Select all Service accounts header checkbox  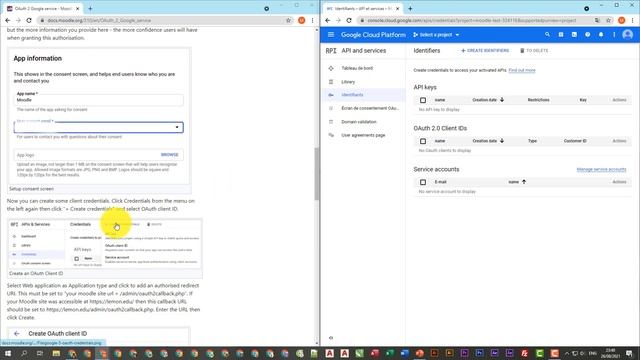423,182
